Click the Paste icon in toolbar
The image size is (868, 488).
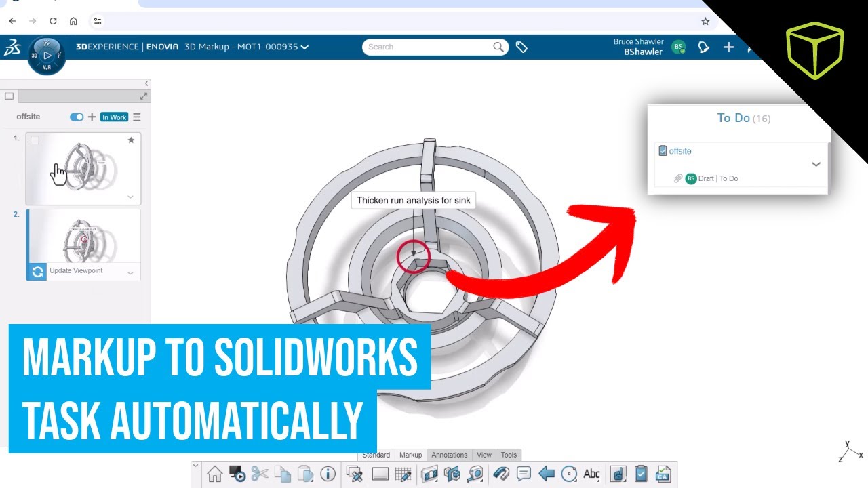[306, 474]
